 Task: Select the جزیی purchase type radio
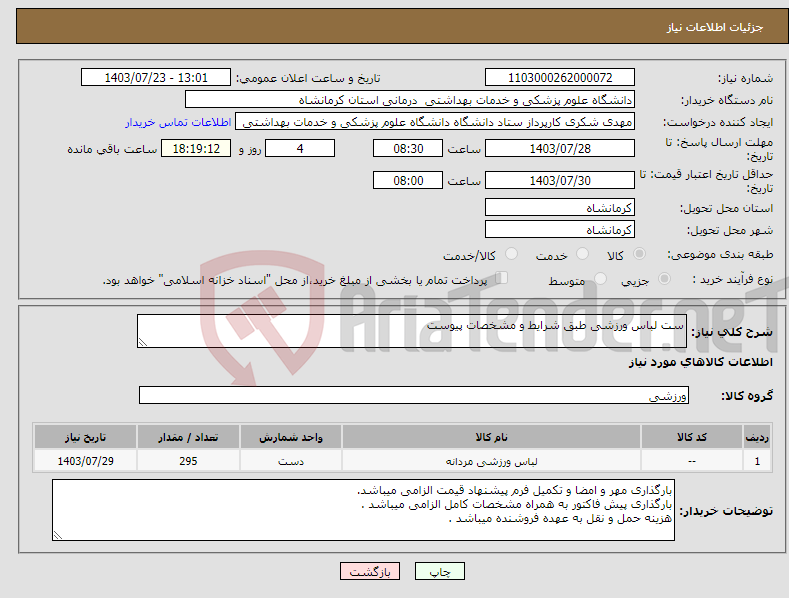coord(664,278)
